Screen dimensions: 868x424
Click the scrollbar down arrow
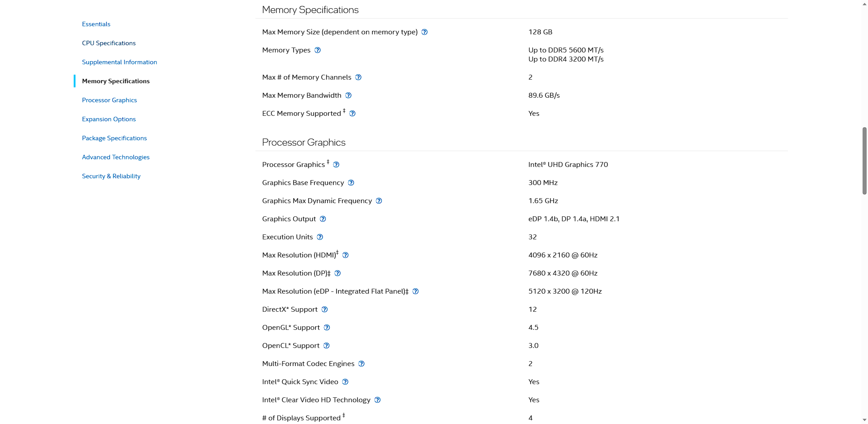864,420
